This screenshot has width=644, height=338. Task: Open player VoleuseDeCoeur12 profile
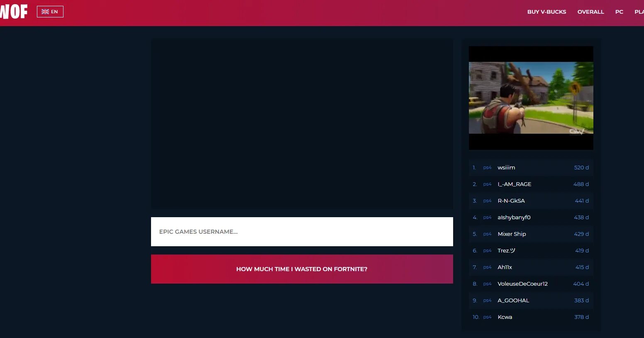pos(522,284)
